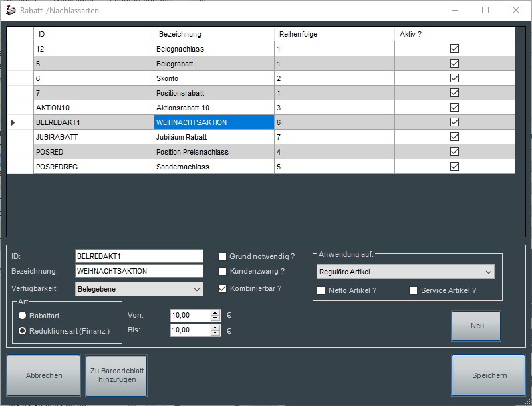The height and width of the screenshot is (406, 532).
Task: Toggle the Aktiv checkbox for Skonto row
Action: (455, 78)
